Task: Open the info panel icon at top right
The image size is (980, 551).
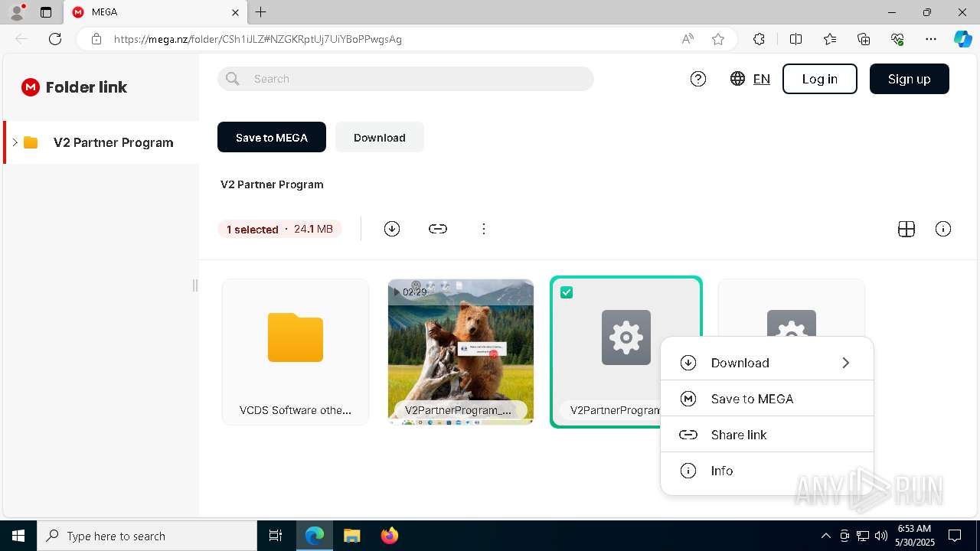Action: [943, 229]
